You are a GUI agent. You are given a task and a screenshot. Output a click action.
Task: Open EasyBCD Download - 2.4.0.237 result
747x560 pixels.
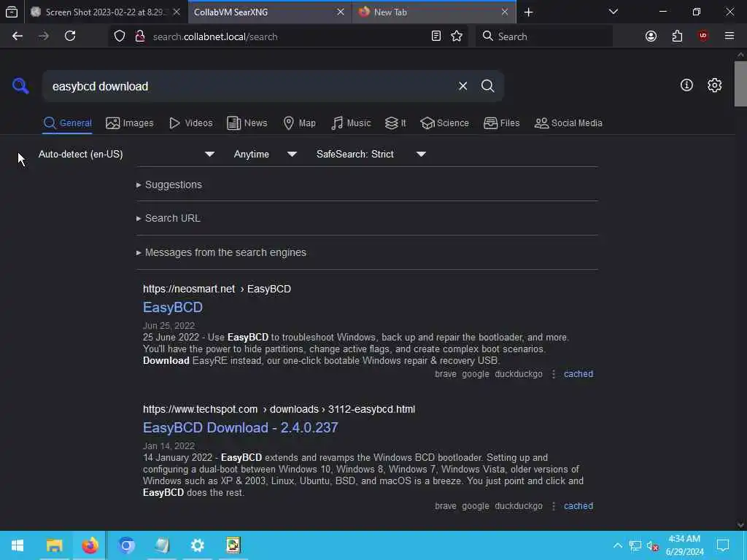pos(241,427)
